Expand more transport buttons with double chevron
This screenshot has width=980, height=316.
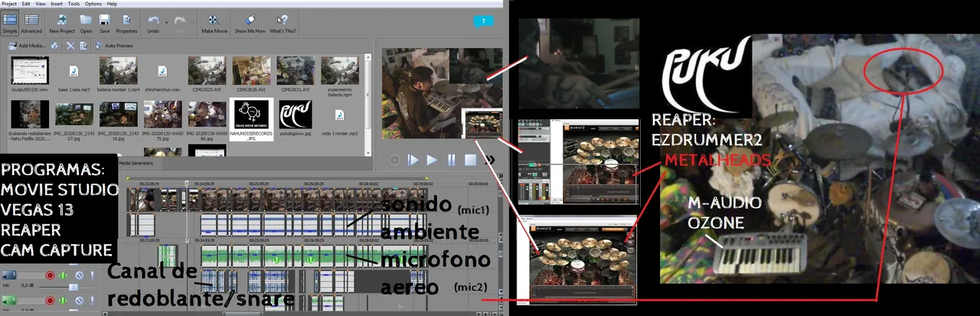click(x=490, y=160)
